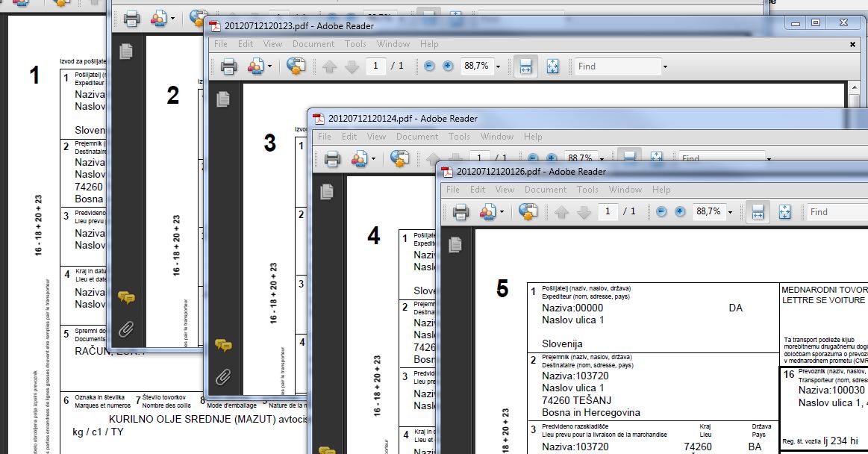The width and height of the screenshot is (868, 454).
Task: Toggle fit one full page in 20120712120126.pdf
Action: 784,211
